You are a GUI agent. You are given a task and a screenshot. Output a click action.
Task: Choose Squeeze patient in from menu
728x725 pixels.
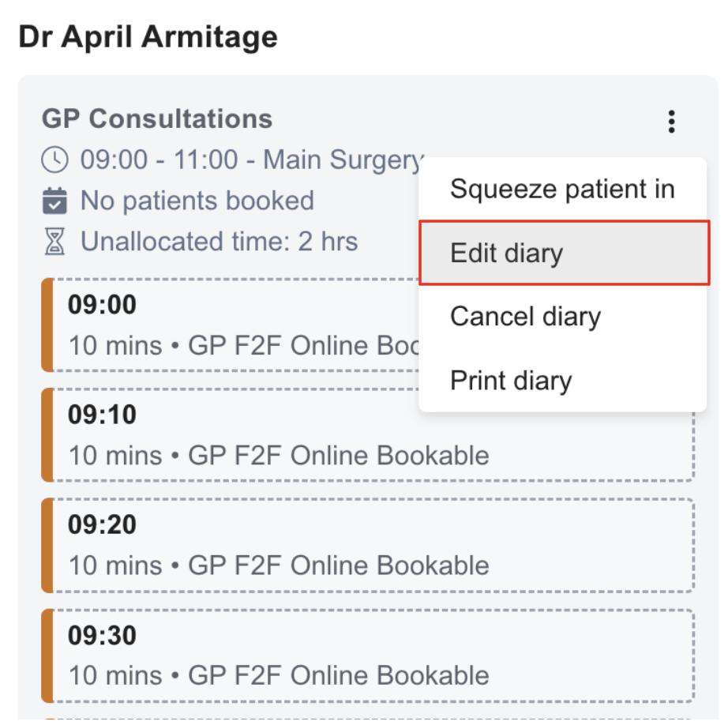(562, 190)
